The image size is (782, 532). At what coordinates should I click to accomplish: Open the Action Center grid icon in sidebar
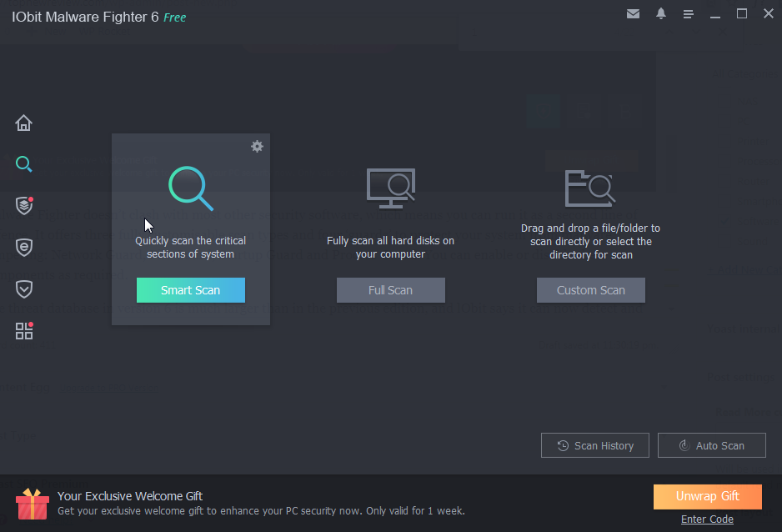click(24, 330)
